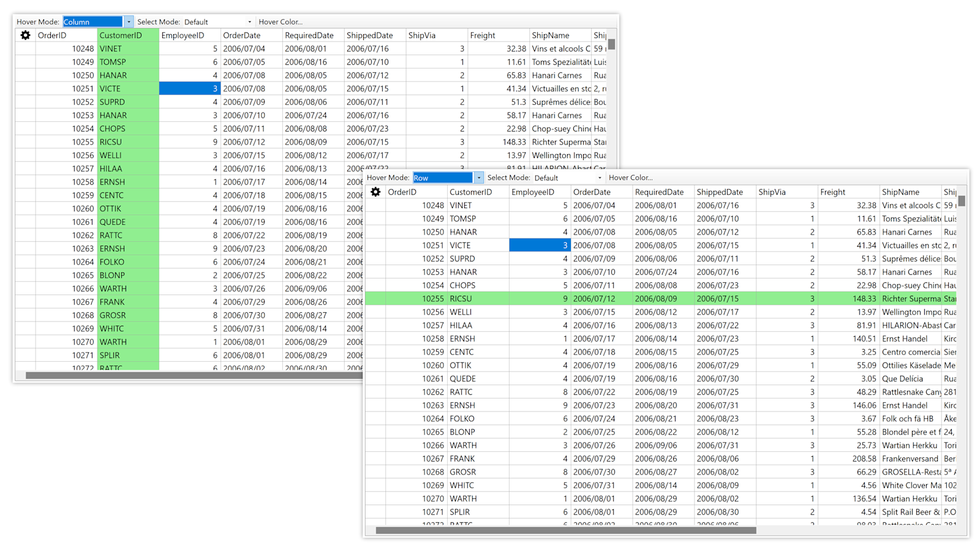
Task: Click vertical scrollbar thumb in front grid
Action: point(962,201)
